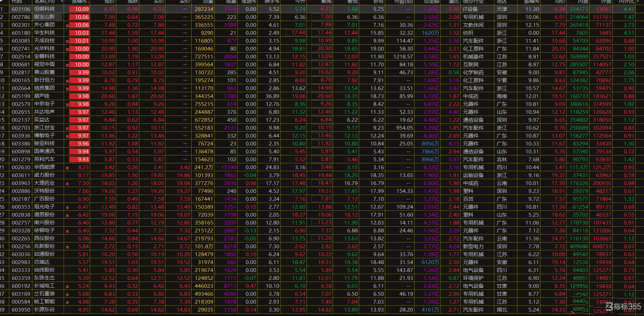Click the 吉林 region cell
Image resolution: width=644 pixels, height=316 pixels.
(x=502, y=159)
